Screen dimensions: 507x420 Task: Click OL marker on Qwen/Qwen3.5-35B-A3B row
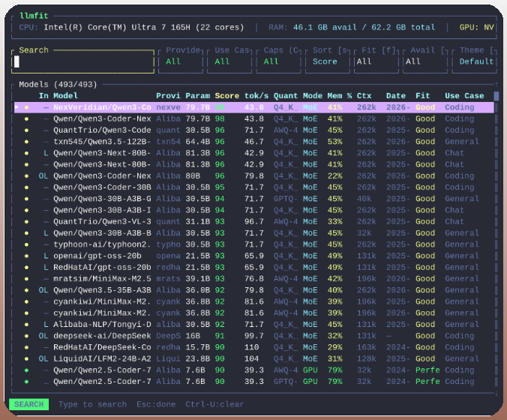(43, 290)
